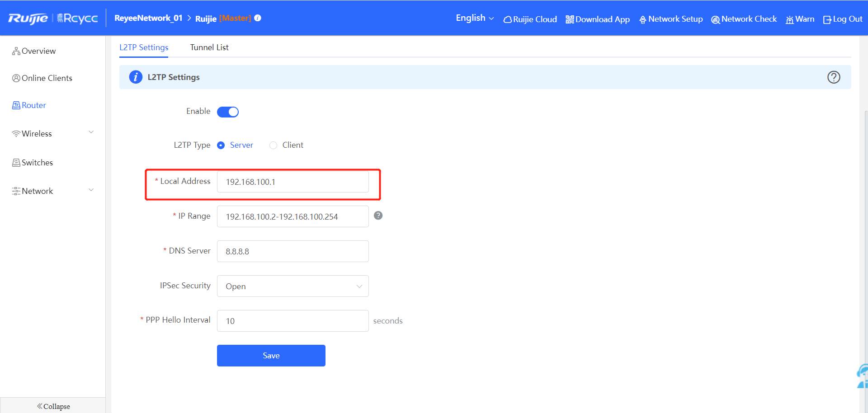Expand the Network sidebar menu
This screenshot has height=413, width=868.
point(53,191)
